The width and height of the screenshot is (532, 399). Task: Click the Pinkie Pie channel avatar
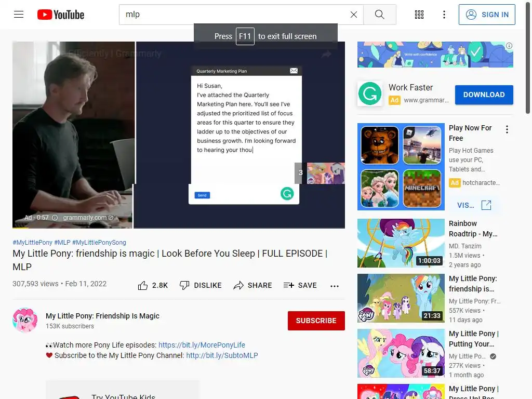25,320
